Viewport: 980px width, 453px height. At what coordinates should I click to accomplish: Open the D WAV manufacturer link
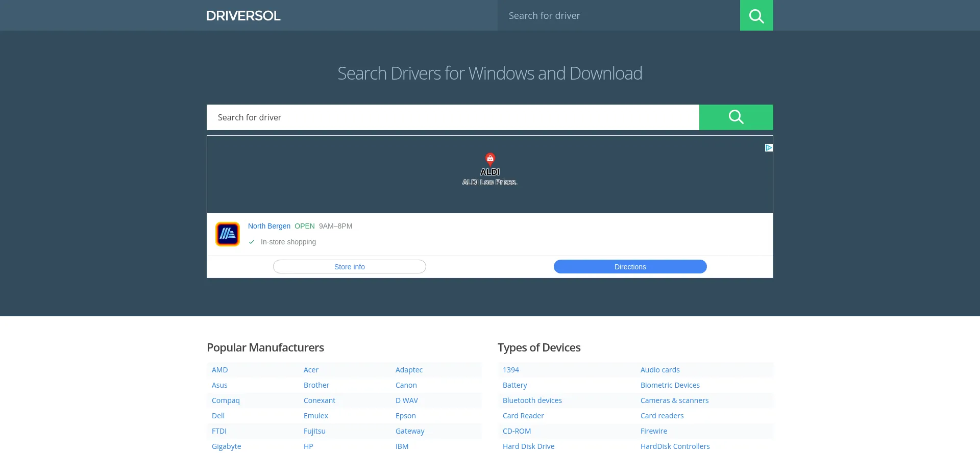pyautogui.click(x=407, y=400)
